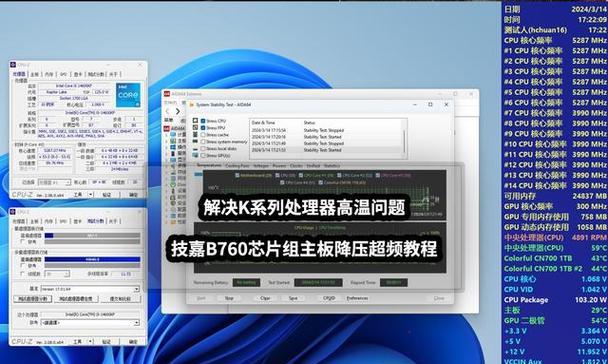Select the Computer (计算机) icon in AIDA64 tree
The image size is (608, 364).
tap(173, 135)
